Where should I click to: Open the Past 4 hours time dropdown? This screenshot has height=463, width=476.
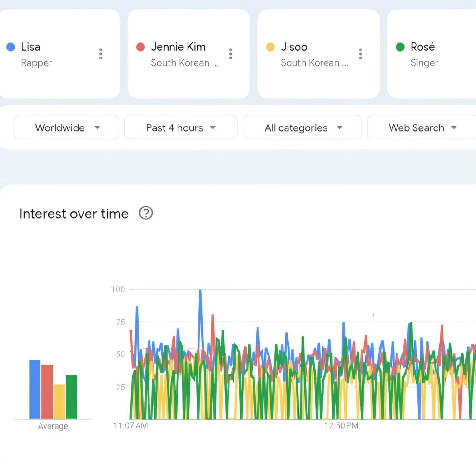pyautogui.click(x=181, y=127)
